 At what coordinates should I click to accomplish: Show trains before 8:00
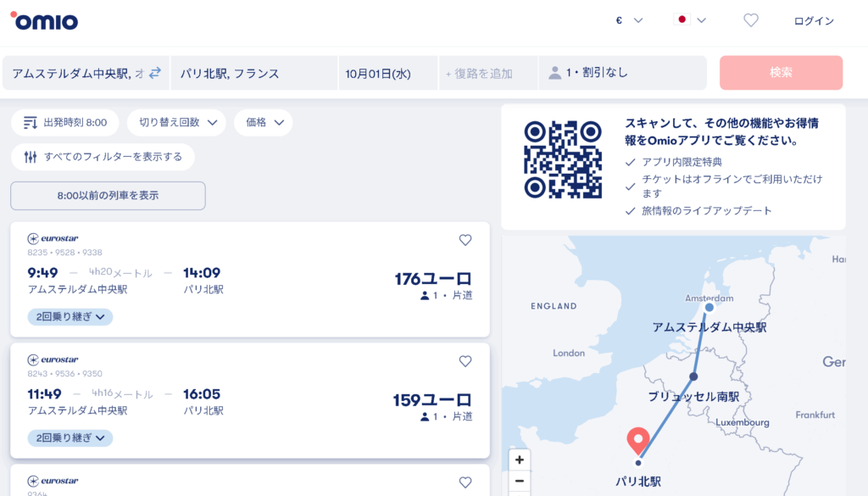pos(108,196)
